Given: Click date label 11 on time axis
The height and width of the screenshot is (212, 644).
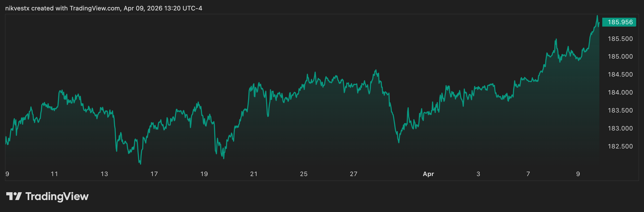Looking at the screenshot, I should (x=54, y=174).
